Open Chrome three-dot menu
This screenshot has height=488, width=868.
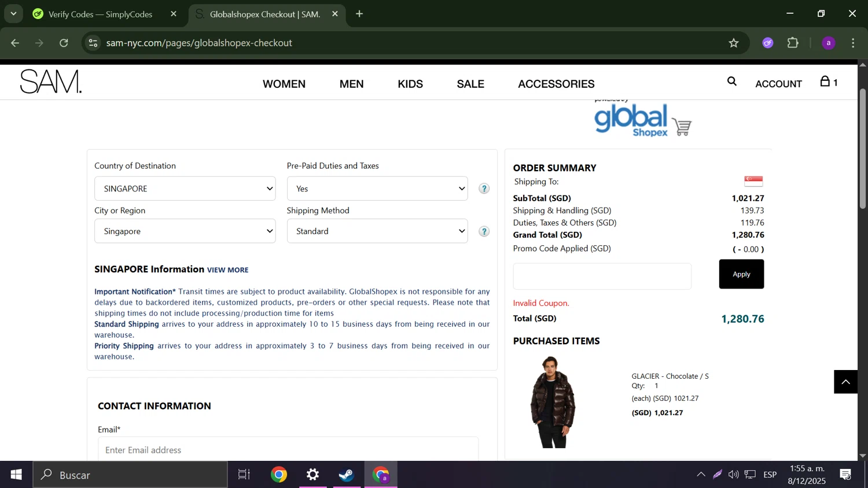[x=853, y=43]
